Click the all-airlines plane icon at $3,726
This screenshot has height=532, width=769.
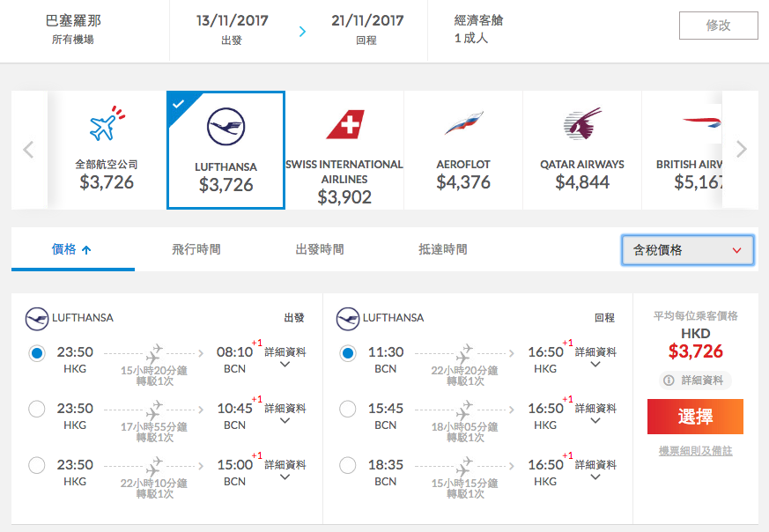click(x=107, y=123)
